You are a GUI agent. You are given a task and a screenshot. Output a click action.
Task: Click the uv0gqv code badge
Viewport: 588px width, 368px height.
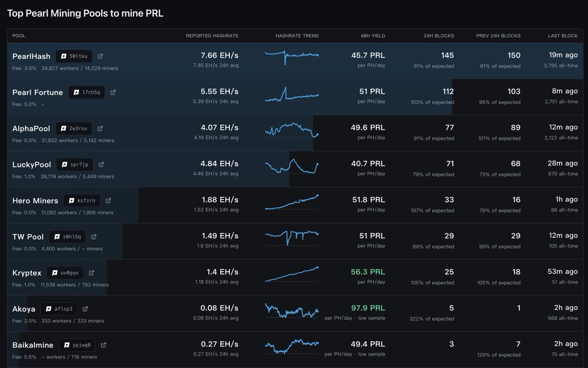(65, 272)
